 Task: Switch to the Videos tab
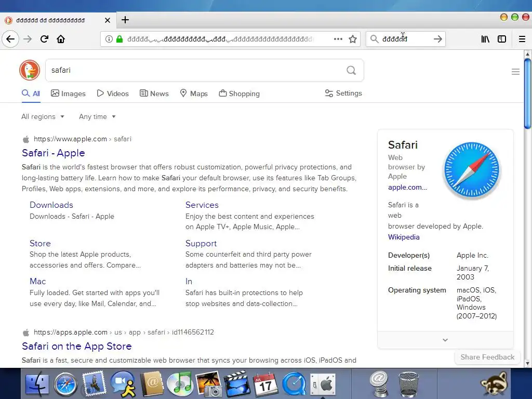click(x=113, y=94)
